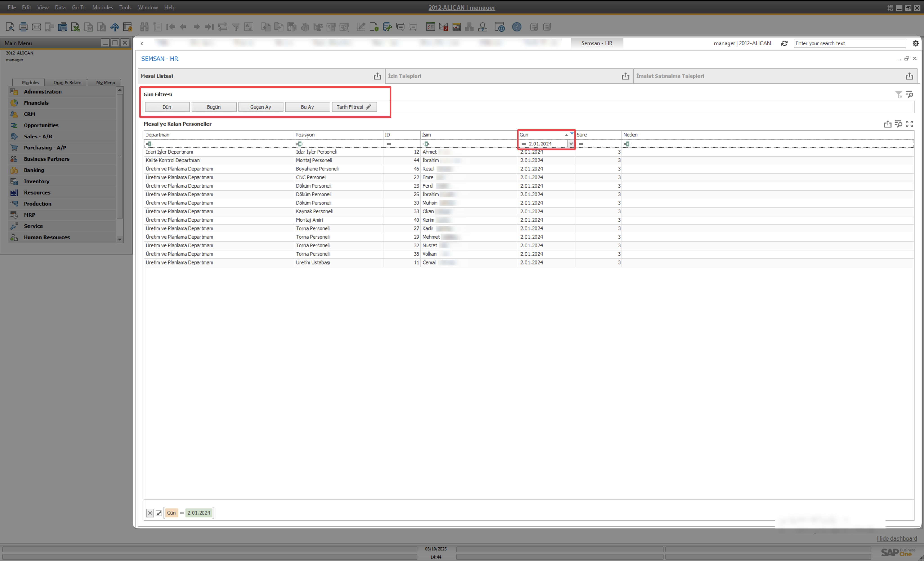
Task: Click the Export to Excel icon
Action: coord(75,27)
